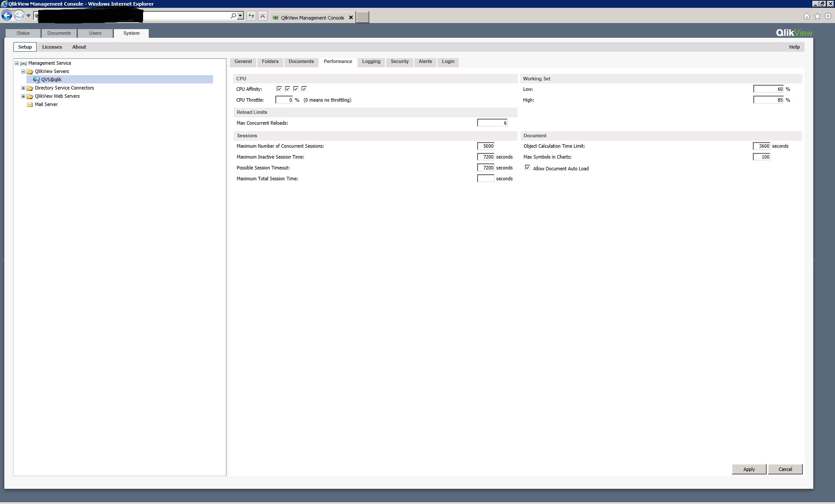
Task: Click the Directory Service Connectors folder icon
Action: pyautogui.click(x=30, y=88)
